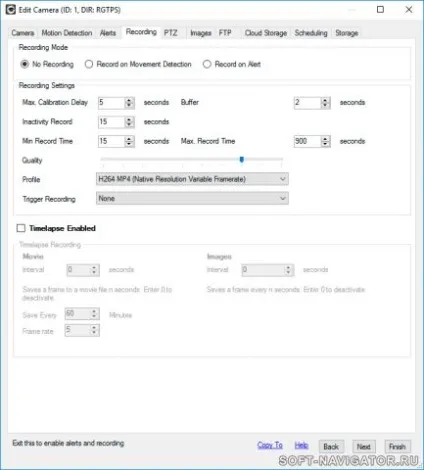Viewport: 424px width, 470px height.
Task: Open the Storage tab
Action: (x=347, y=33)
